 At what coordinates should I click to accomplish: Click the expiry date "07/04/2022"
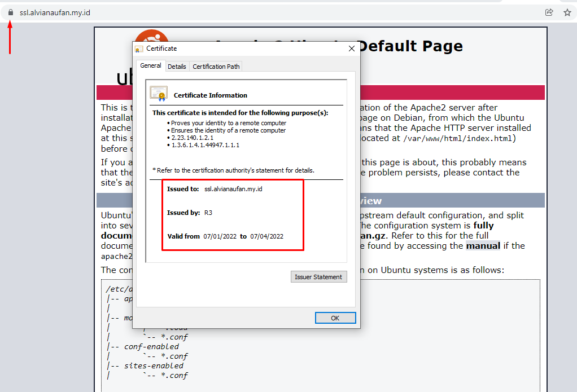pyautogui.click(x=267, y=236)
